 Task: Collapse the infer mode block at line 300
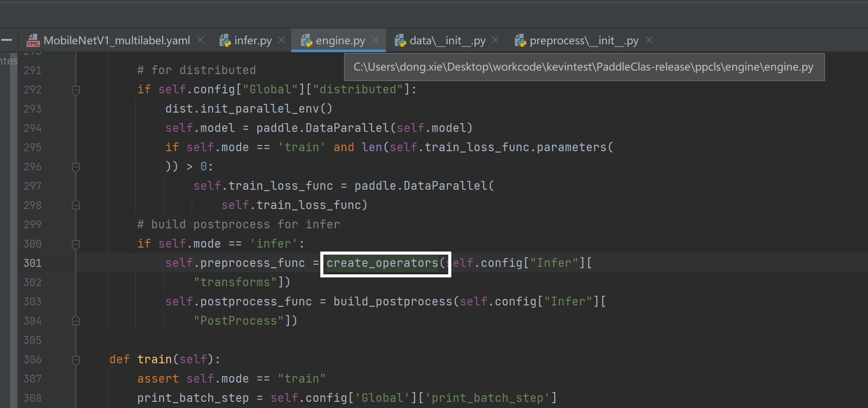[75, 244]
